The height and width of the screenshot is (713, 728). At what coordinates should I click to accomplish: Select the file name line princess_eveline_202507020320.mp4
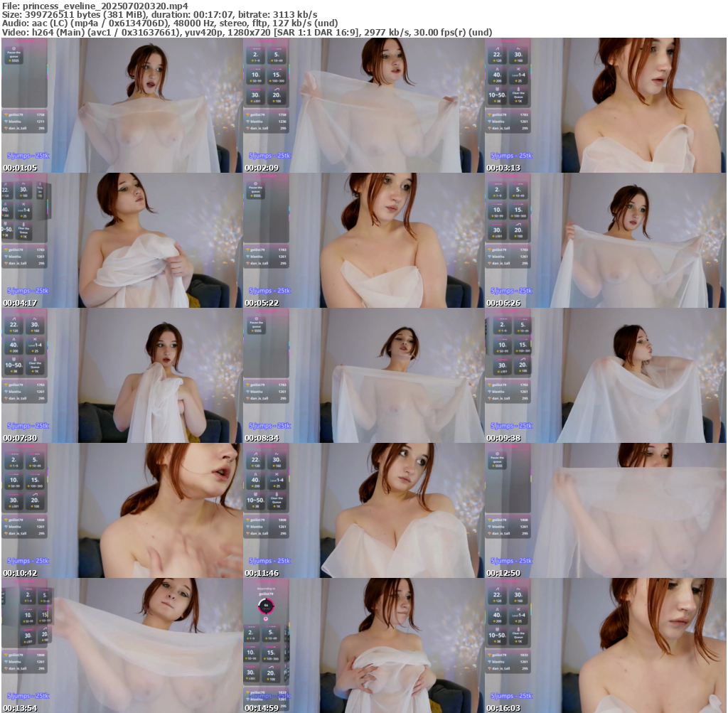click(95, 6)
